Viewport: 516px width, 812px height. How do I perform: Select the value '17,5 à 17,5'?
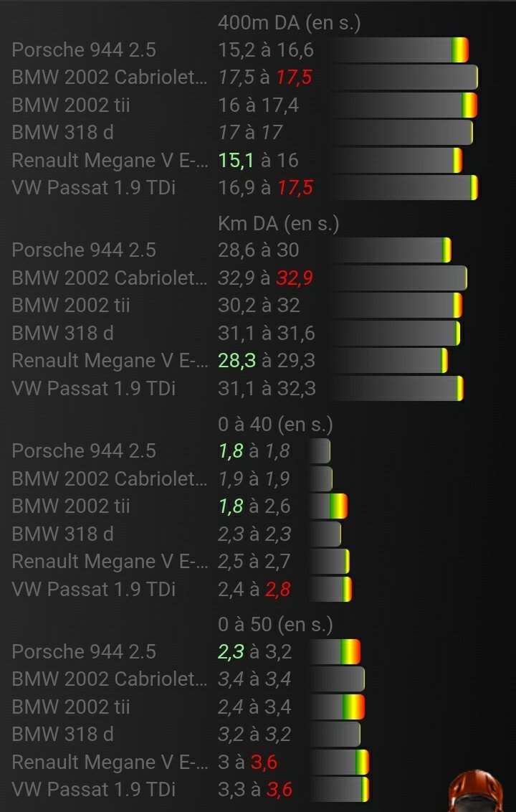point(265,77)
